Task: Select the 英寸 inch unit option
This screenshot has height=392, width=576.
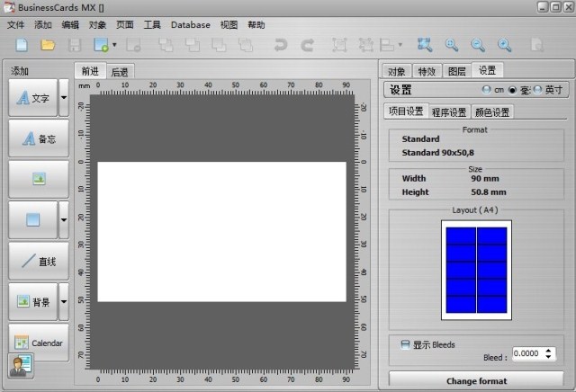Action: (x=538, y=90)
